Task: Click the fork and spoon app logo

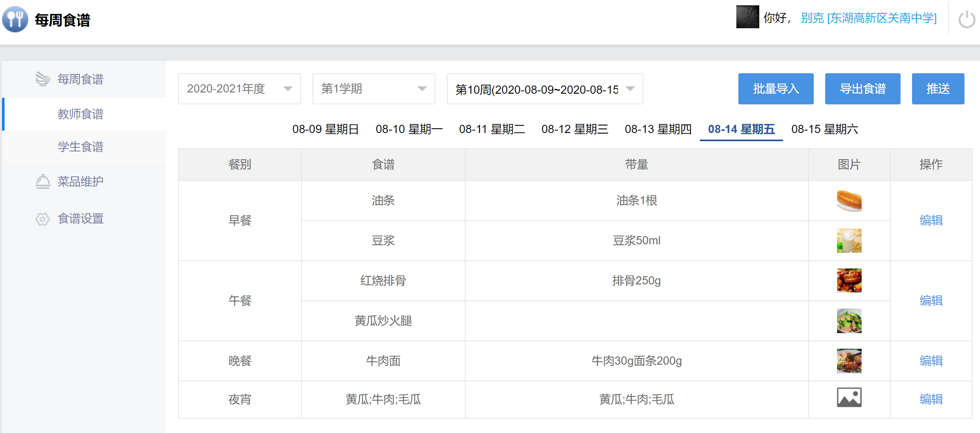Action: (15, 19)
